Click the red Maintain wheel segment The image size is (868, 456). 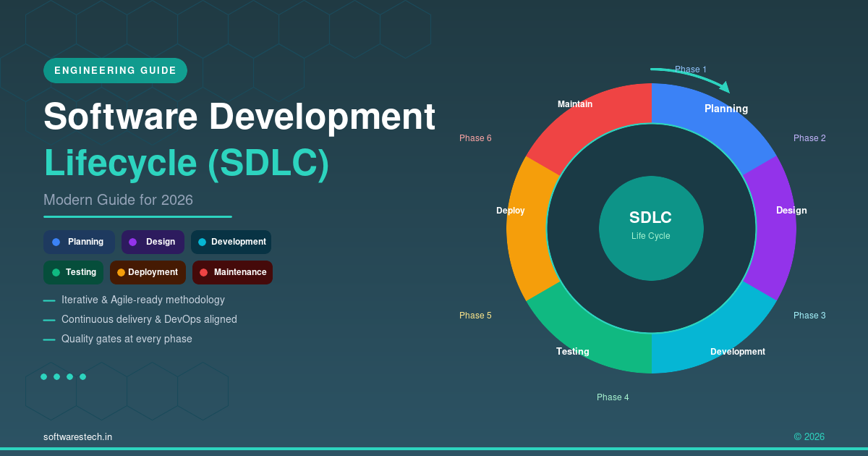tap(590, 120)
